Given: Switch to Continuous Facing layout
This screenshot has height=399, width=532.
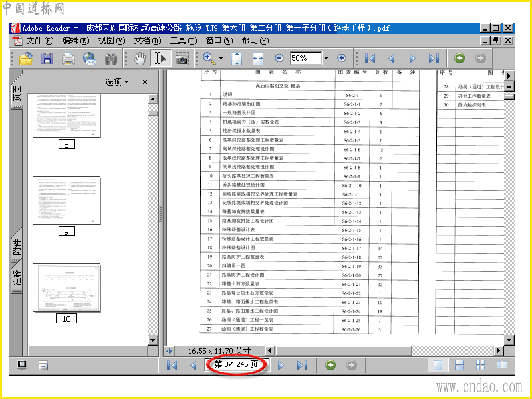Looking at the screenshot, I should pos(480,365).
